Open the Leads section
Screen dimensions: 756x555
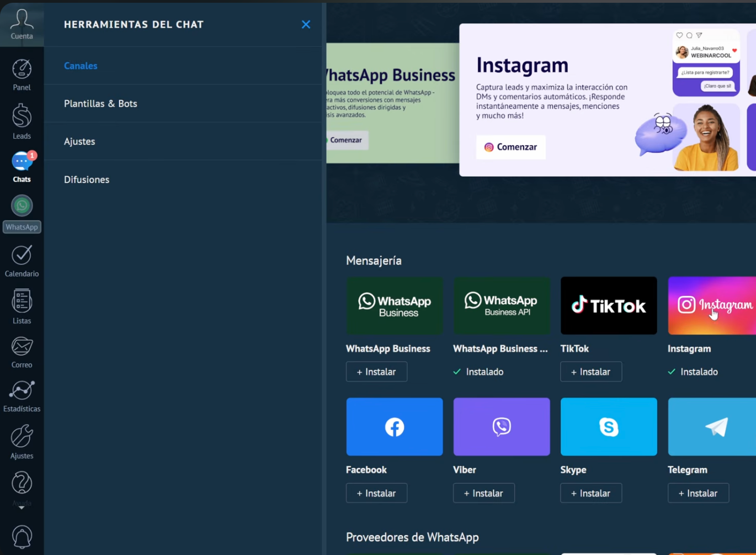coord(22,121)
